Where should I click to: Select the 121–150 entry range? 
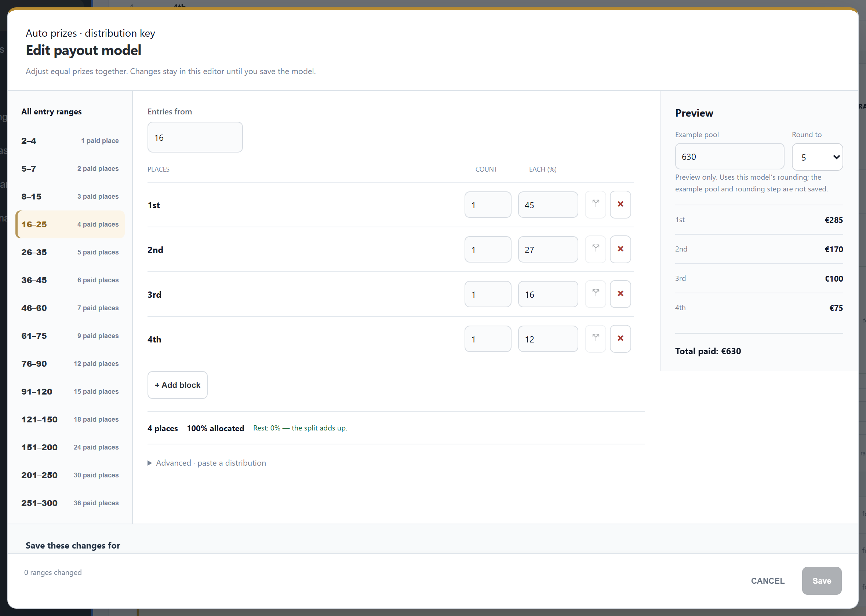point(70,419)
